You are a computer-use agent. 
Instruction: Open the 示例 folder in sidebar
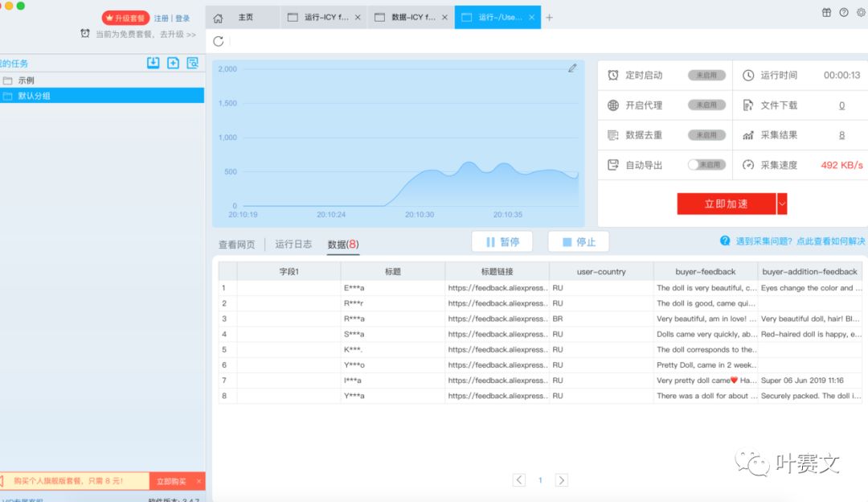(27, 80)
